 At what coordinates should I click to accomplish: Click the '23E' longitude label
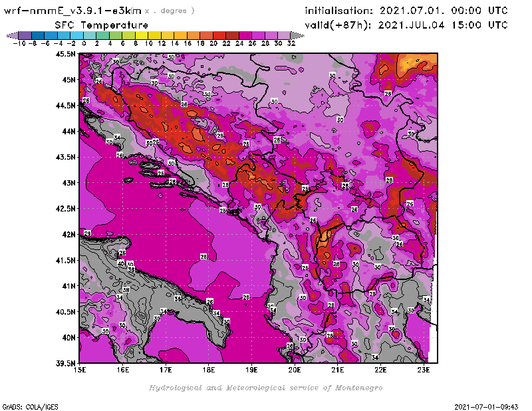point(424,370)
